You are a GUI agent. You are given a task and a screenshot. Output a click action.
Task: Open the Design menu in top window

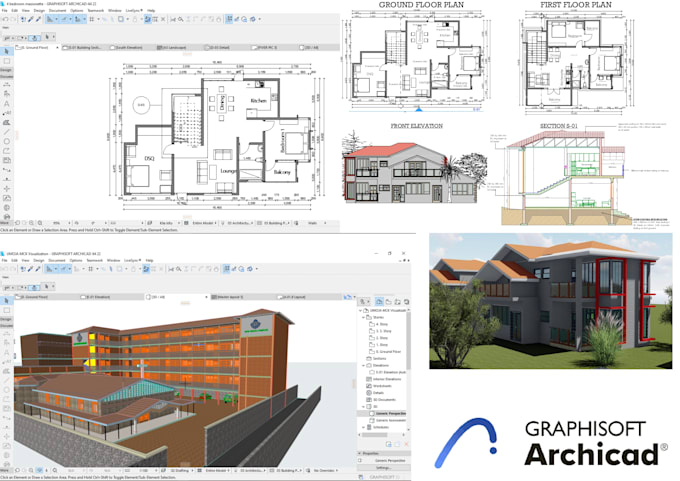pyautogui.click(x=39, y=10)
